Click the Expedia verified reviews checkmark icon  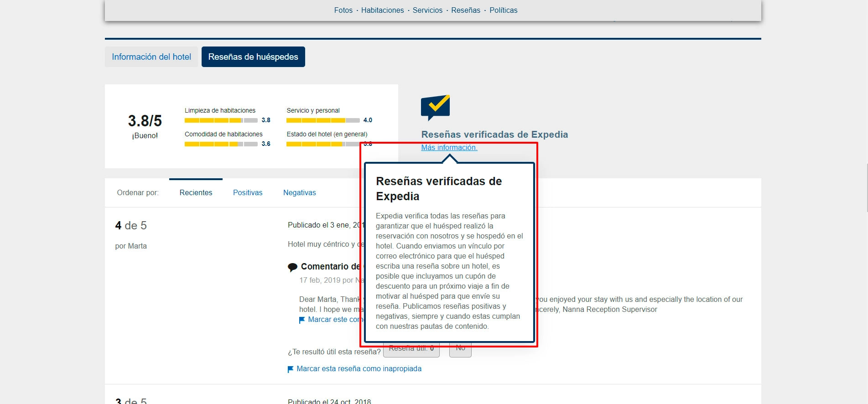435,107
